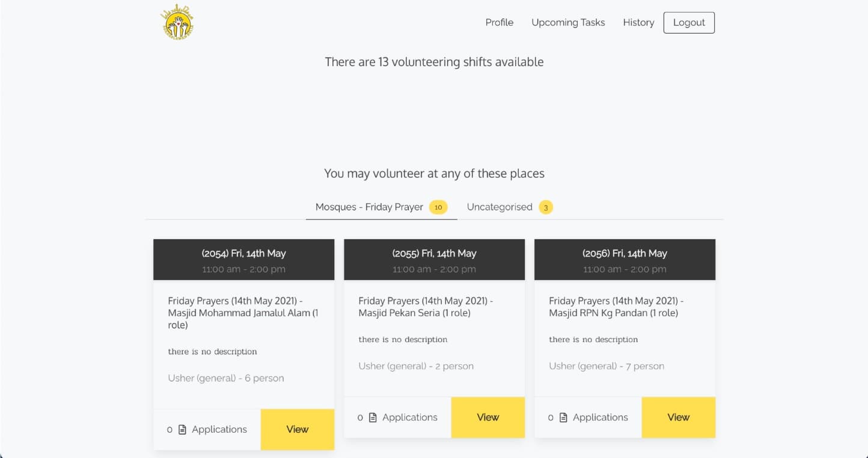Click Applications document icon on Masjid RPN Kg Pandan card
The width and height of the screenshot is (868, 458).
tap(563, 418)
